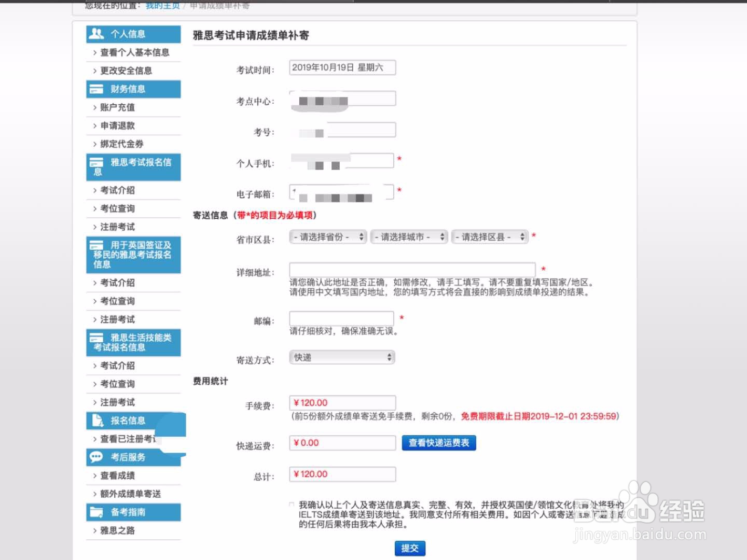The image size is (747, 560).
Task: Click the 雅思考试报名信息 header icon
Action: (96, 162)
